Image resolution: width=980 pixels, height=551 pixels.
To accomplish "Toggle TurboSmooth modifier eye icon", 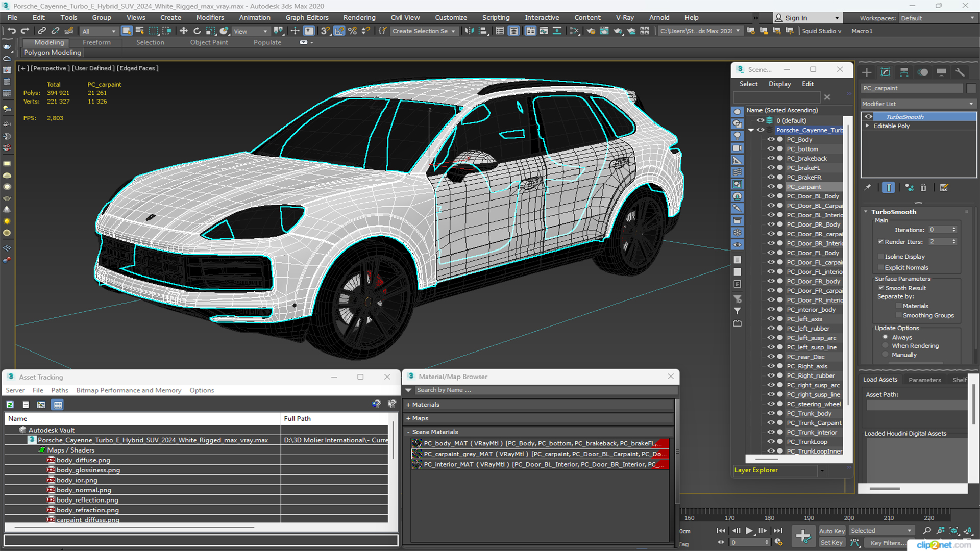I will (x=868, y=117).
